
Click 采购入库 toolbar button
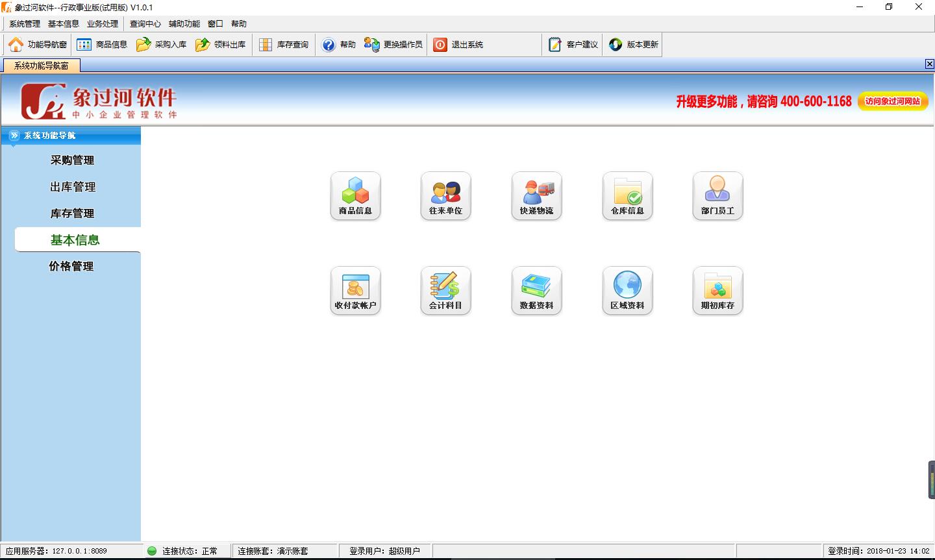click(161, 45)
